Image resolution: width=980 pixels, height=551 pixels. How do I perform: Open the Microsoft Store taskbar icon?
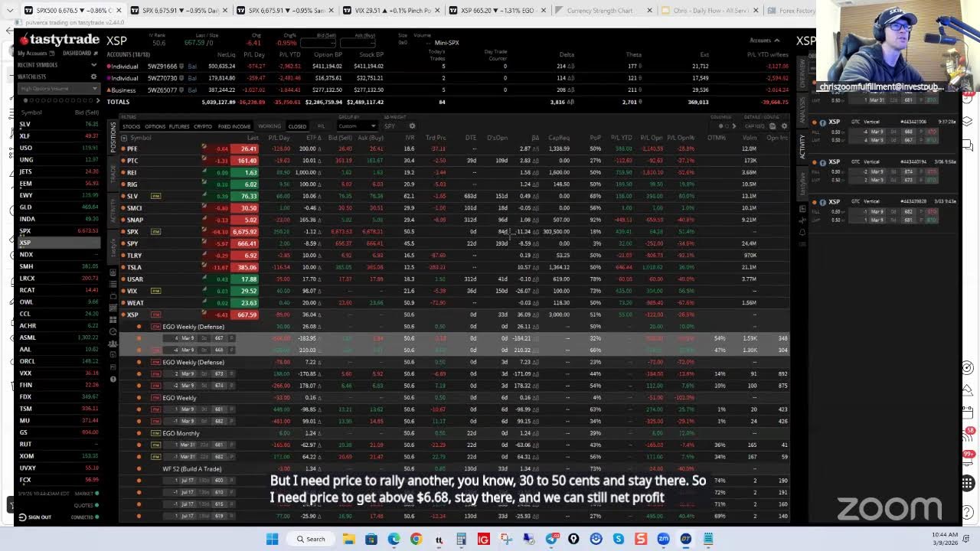point(371,539)
